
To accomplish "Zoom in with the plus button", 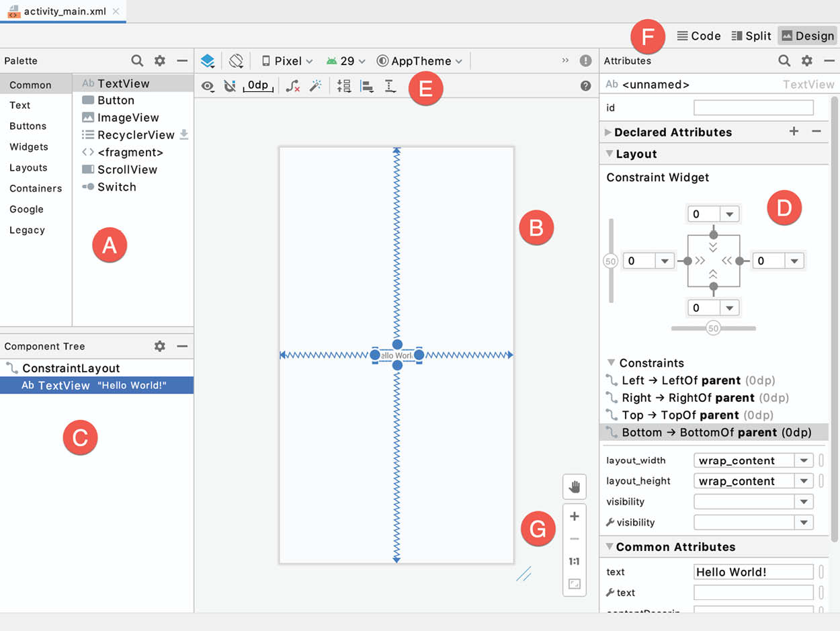I will coord(574,516).
